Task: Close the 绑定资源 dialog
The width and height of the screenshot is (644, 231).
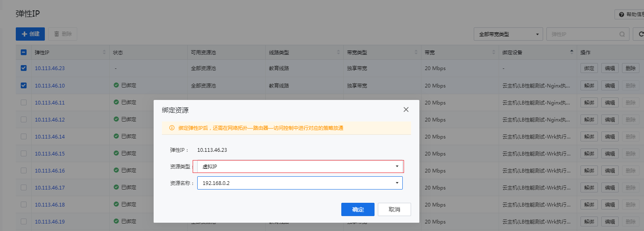Action: point(406,109)
